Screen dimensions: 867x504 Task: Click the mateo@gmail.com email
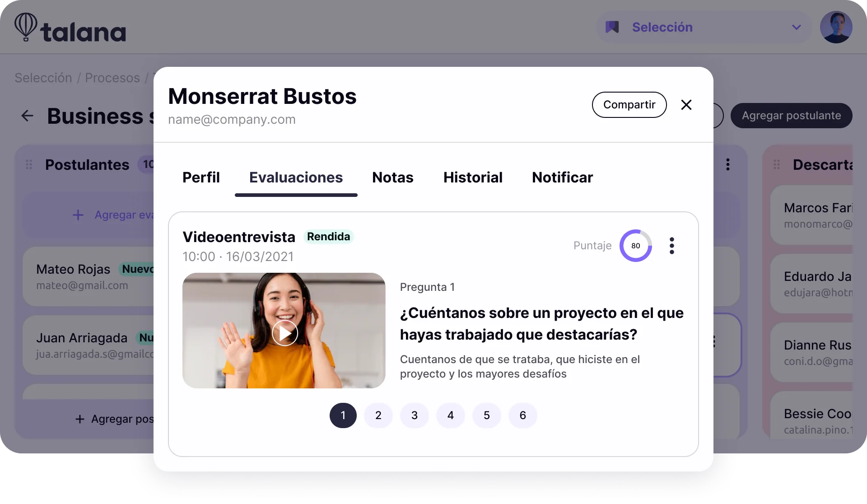(82, 285)
